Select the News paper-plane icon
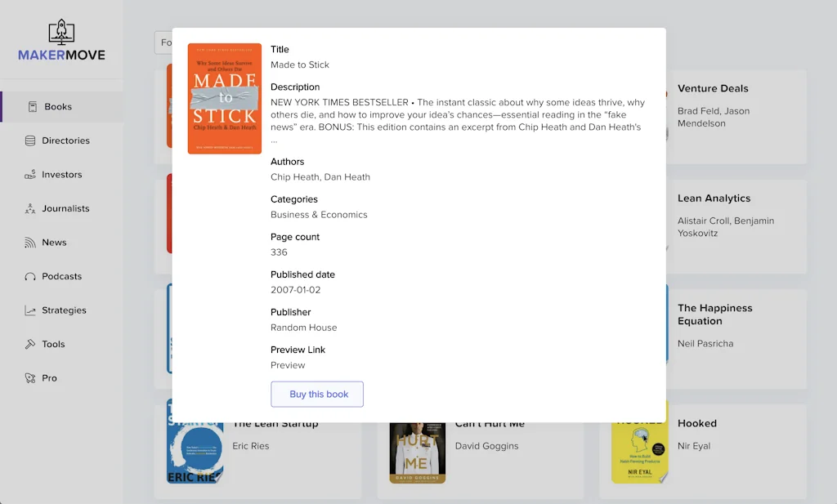Screen dimensions: 837x504 (33, 242)
